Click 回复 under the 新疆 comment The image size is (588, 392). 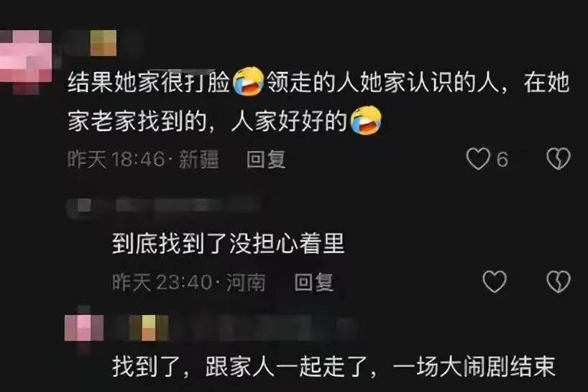point(266,160)
